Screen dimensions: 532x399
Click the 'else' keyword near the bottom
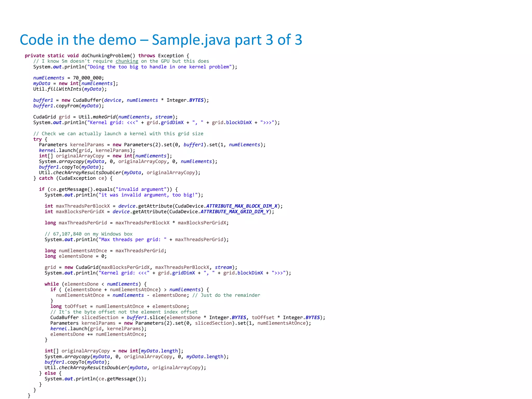coord(50,373)
